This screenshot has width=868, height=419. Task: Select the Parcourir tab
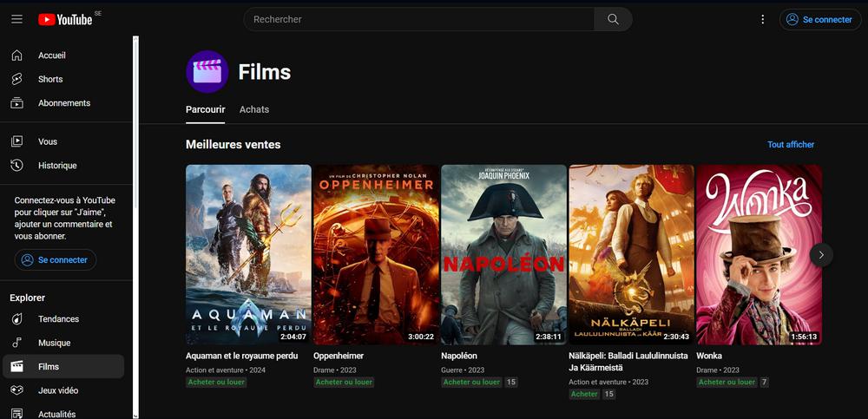pyautogui.click(x=206, y=109)
